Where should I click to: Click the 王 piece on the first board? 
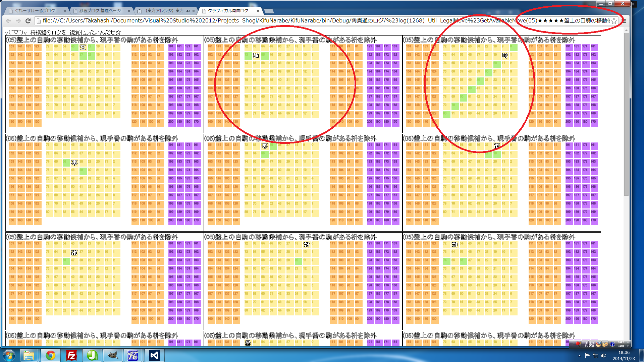(83, 48)
